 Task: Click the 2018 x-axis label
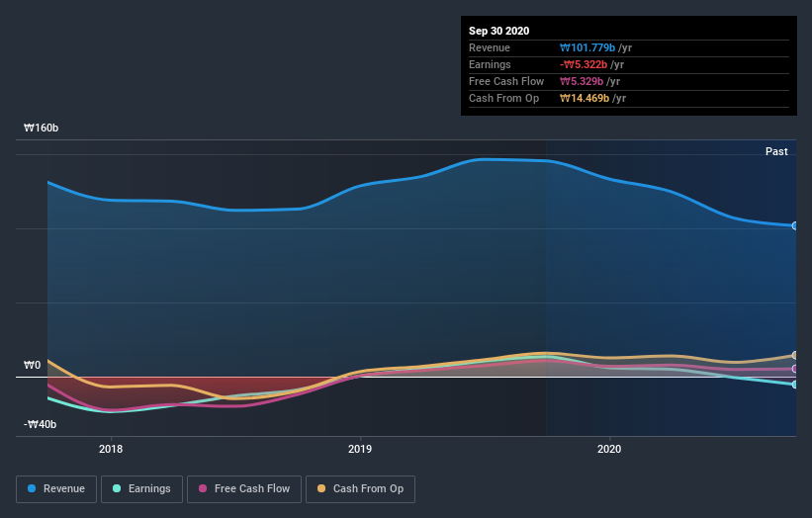[x=111, y=449]
